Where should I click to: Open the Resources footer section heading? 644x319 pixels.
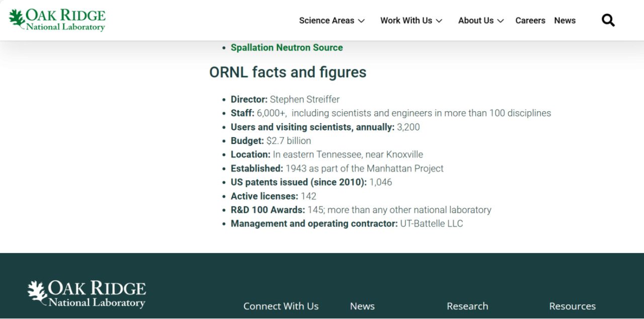572,306
